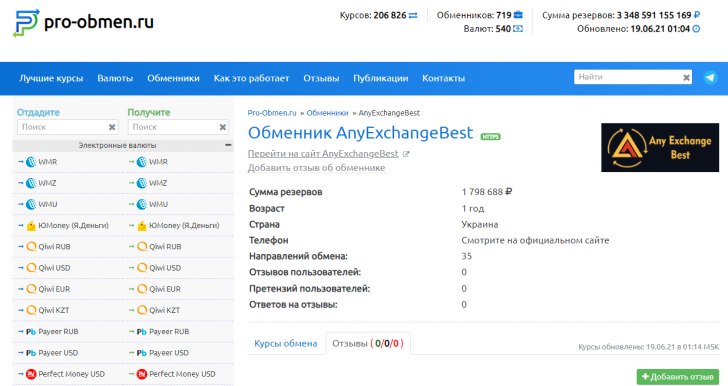The width and height of the screenshot is (728, 386).
Task: Go to Обменники breadcrumb link
Action: click(x=327, y=113)
